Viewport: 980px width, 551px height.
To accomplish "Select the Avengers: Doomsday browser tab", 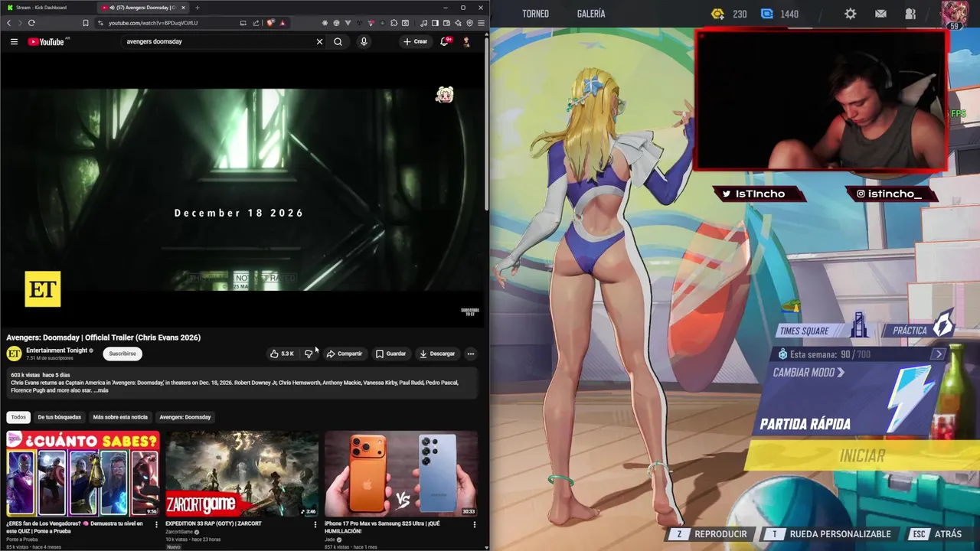I will pos(144,8).
